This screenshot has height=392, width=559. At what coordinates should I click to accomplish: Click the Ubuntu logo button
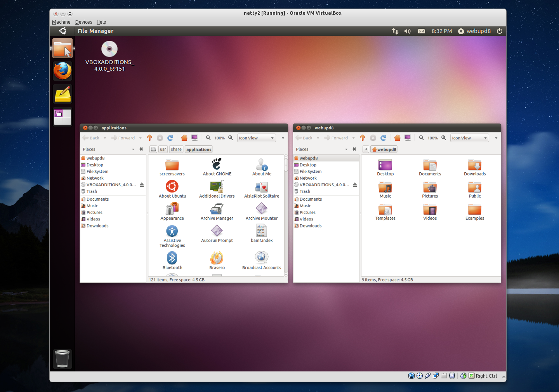coord(62,31)
